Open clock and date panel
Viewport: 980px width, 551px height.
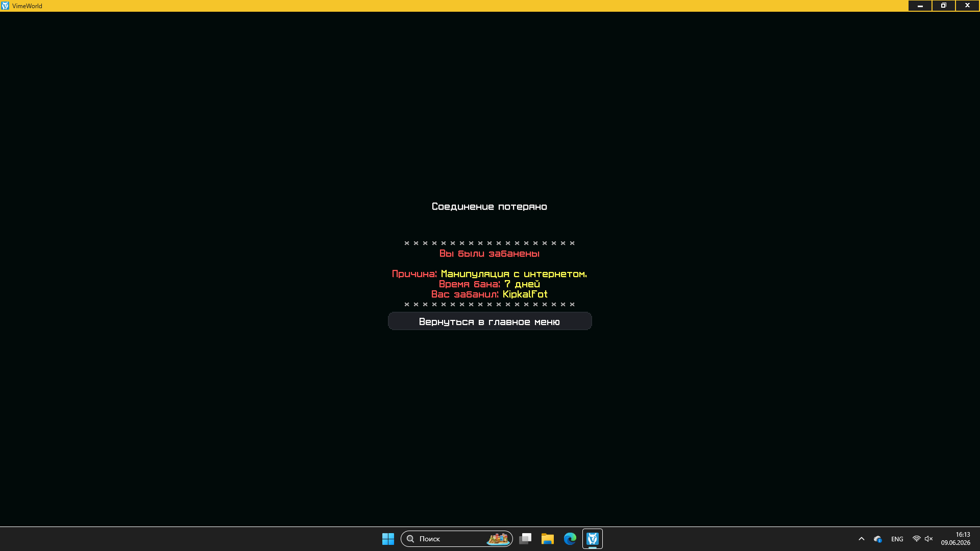point(955,539)
